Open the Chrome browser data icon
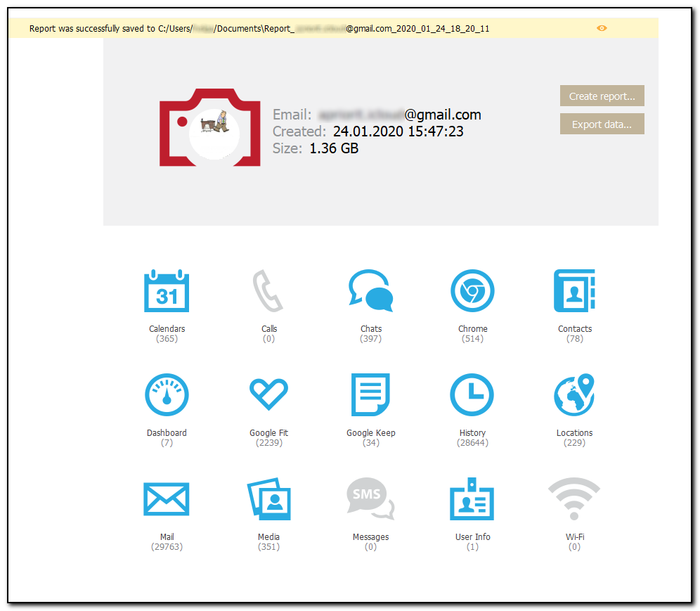This screenshot has height=611, width=700. pyautogui.click(x=472, y=290)
